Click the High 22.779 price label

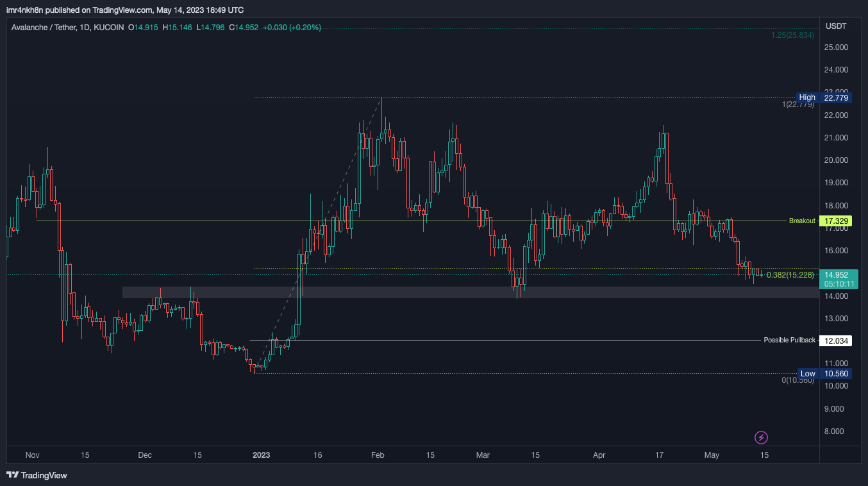[824, 97]
